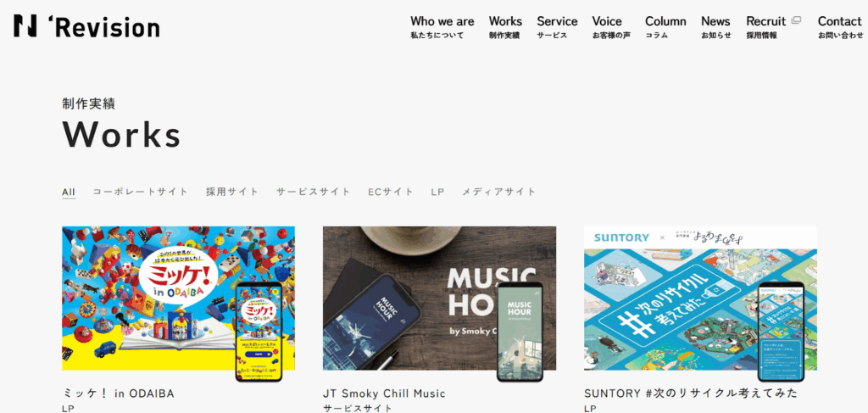Filter works by メディアサイト
Image resolution: width=868 pixels, height=413 pixels.
499,193
